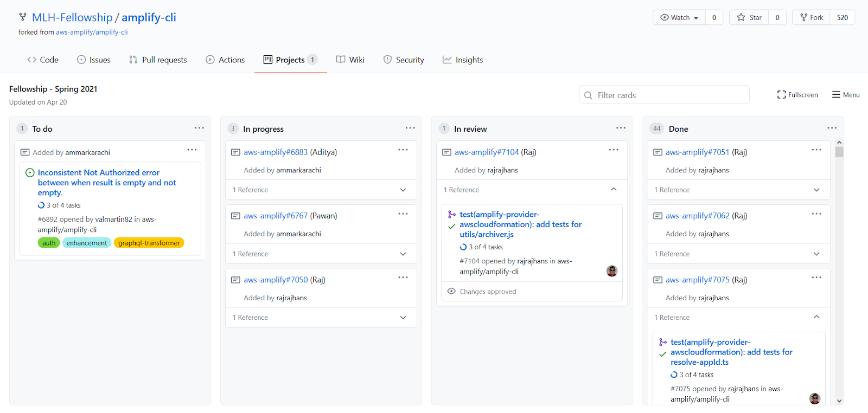Open the aws-amplify#7104 link
Viewport: 868px width, 413px height.
487,152
